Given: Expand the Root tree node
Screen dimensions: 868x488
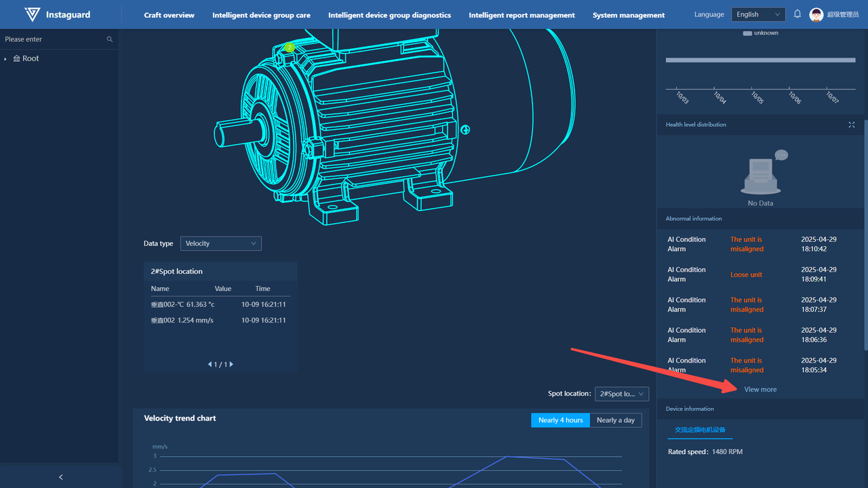Looking at the screenshot, I should coord(6,59).
